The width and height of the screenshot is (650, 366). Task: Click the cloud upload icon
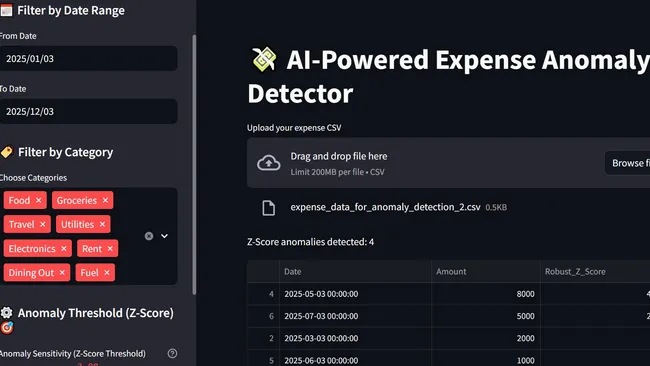pos(269,163)
